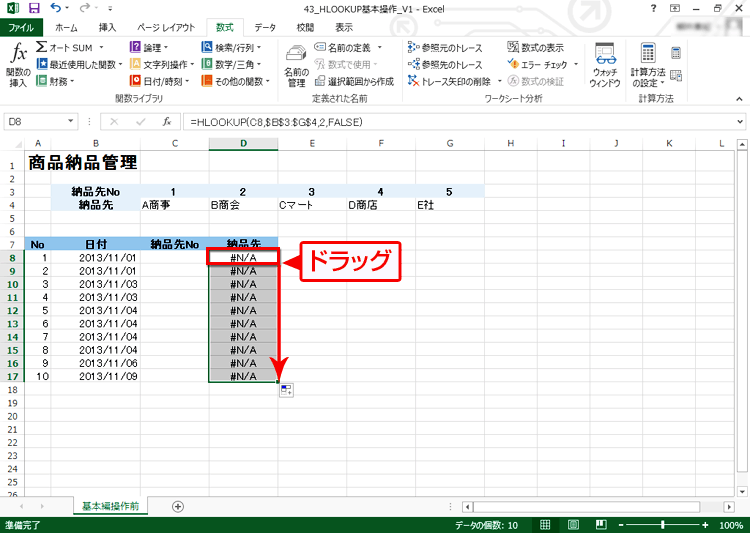Click the horizontal scrollbar right arrow

tap(728, 506)
